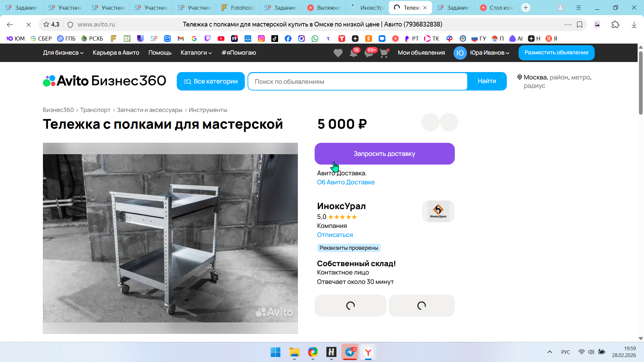Viewport: 644px width, 362px height.
Task: Stop page loading with X button
Action: [x=29, y=24]
